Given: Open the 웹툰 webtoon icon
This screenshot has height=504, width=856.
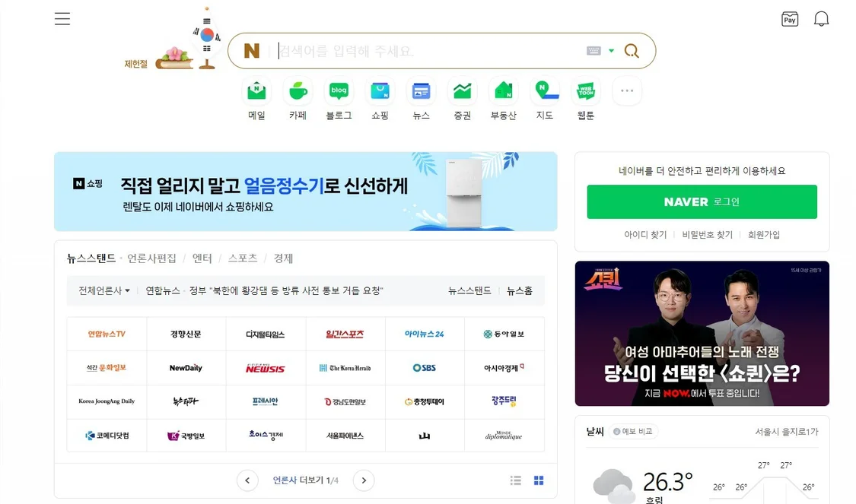Looking at the screenshot, I should tap(586, 91).
